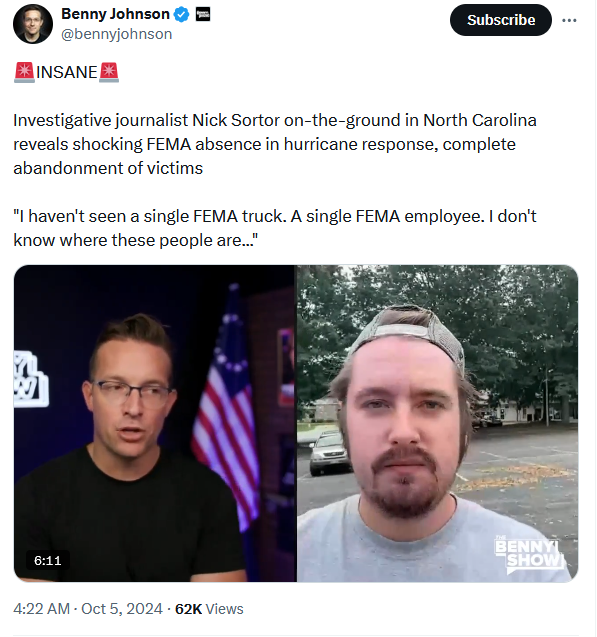Click the second red siren emoji after INSANE
This screenshot has width=597, height=637.
click(109, 72)
